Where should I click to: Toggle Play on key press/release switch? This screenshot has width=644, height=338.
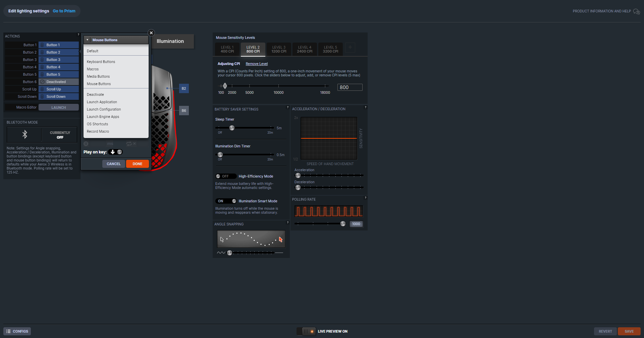coord(116,152)
